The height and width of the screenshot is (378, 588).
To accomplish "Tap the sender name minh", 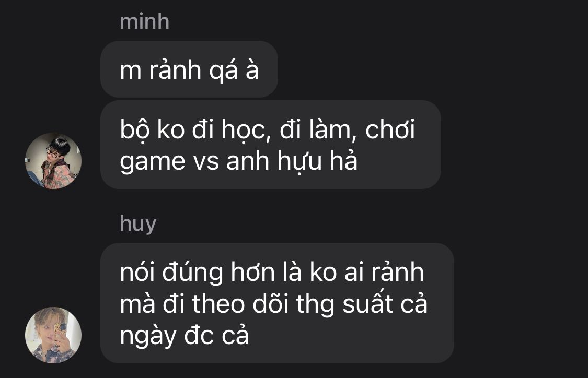I will click(x=144, y=22).
